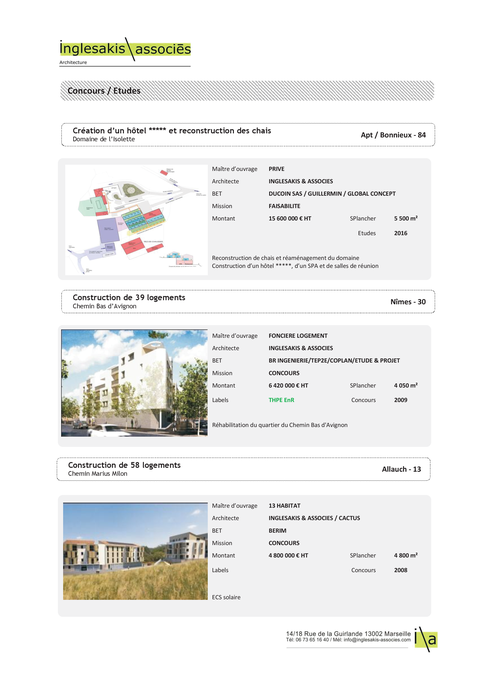Click location 'Allauch - 13'
This screenshot has width=480, height=679.
click(x=401, y=469)
